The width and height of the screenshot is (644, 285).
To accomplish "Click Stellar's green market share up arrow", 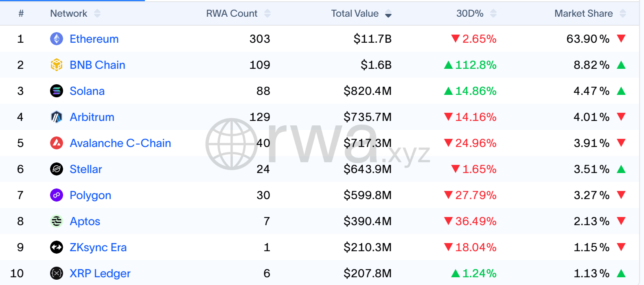I will [x=621, y=169].
